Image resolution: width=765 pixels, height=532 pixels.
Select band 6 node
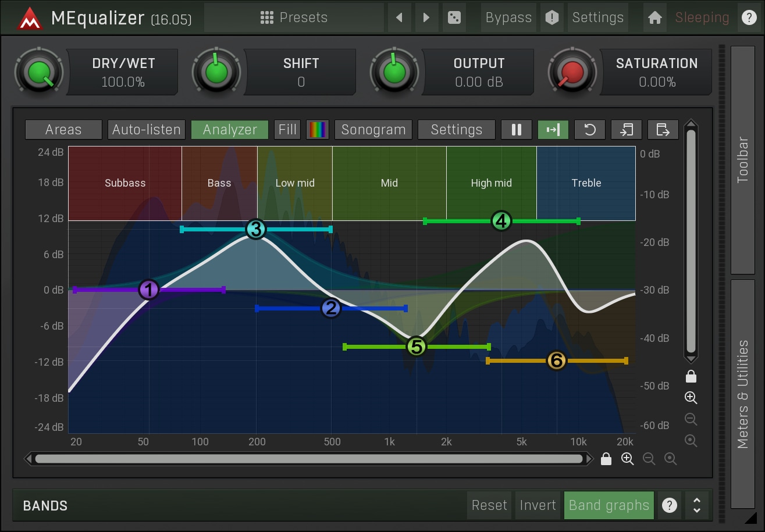click(x=557, y=361)
